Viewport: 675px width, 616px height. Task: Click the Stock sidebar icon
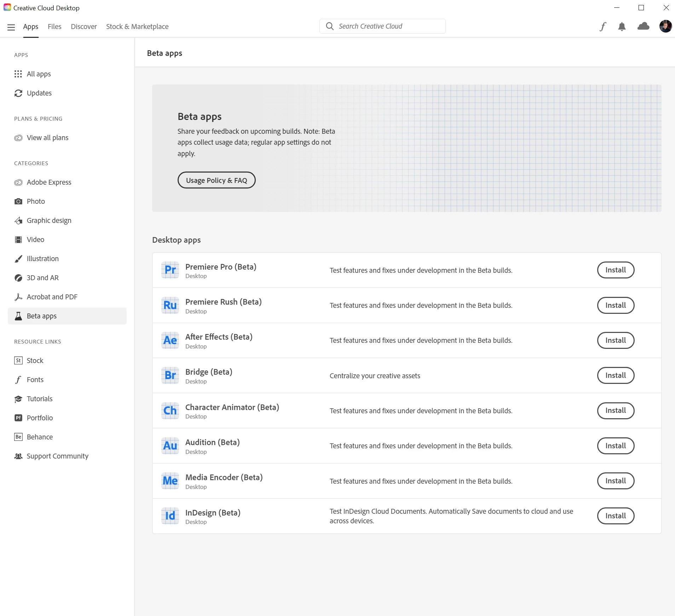click(18, 361)
